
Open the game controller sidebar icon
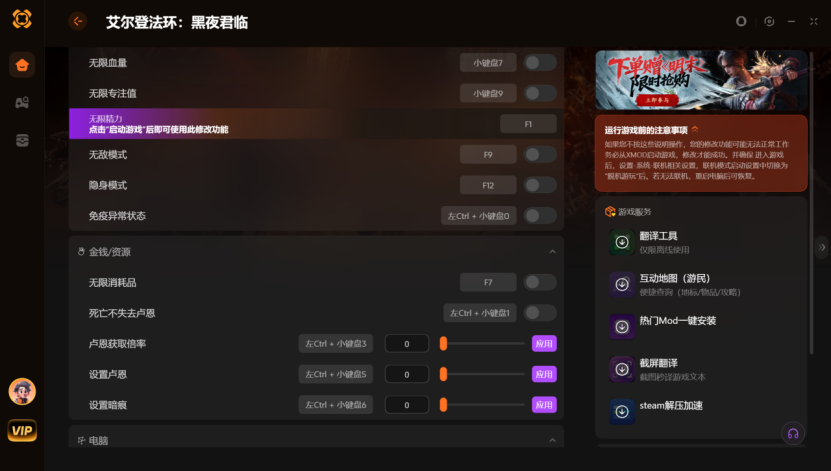22,102
